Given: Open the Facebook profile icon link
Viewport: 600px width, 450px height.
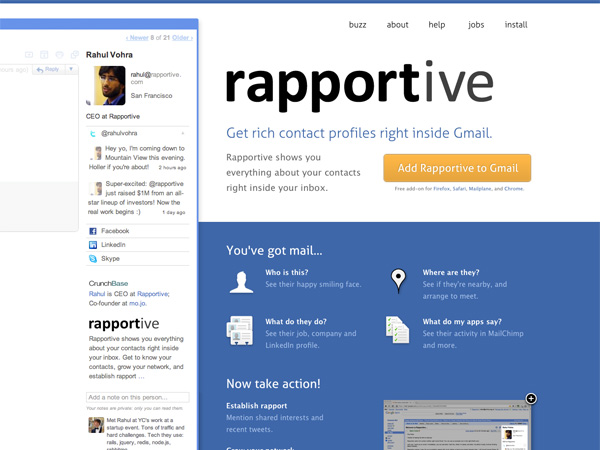Looking at the screenshot, I should click(93, 231).
